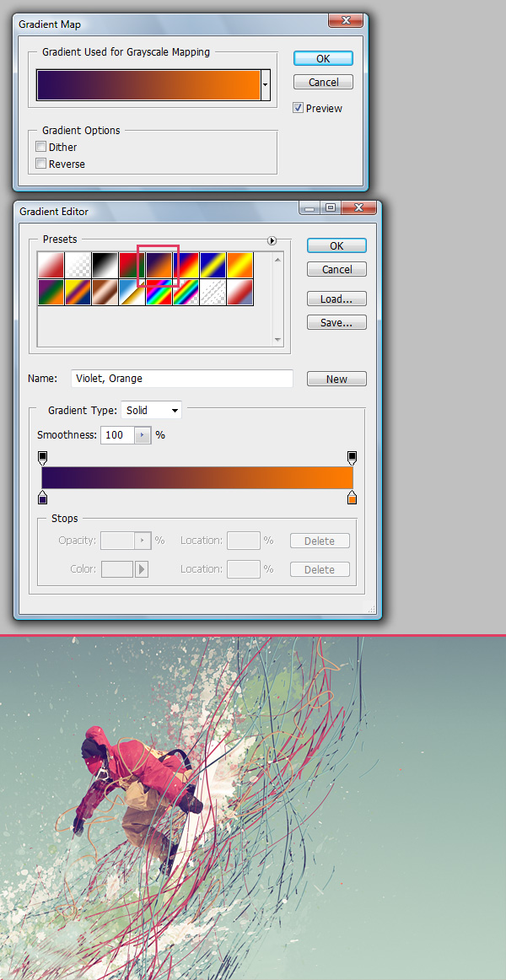Click the Save... button

[x=336, y=322]
